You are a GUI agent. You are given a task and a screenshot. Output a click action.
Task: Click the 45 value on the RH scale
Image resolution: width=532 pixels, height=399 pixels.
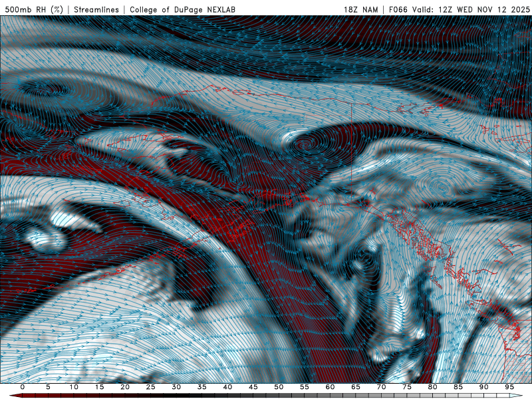tap(253, 387)
